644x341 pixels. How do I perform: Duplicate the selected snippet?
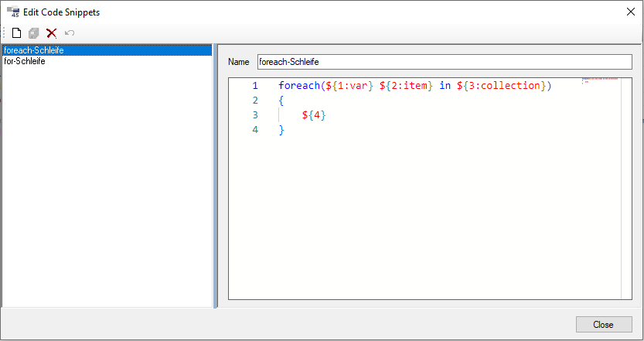33,33
